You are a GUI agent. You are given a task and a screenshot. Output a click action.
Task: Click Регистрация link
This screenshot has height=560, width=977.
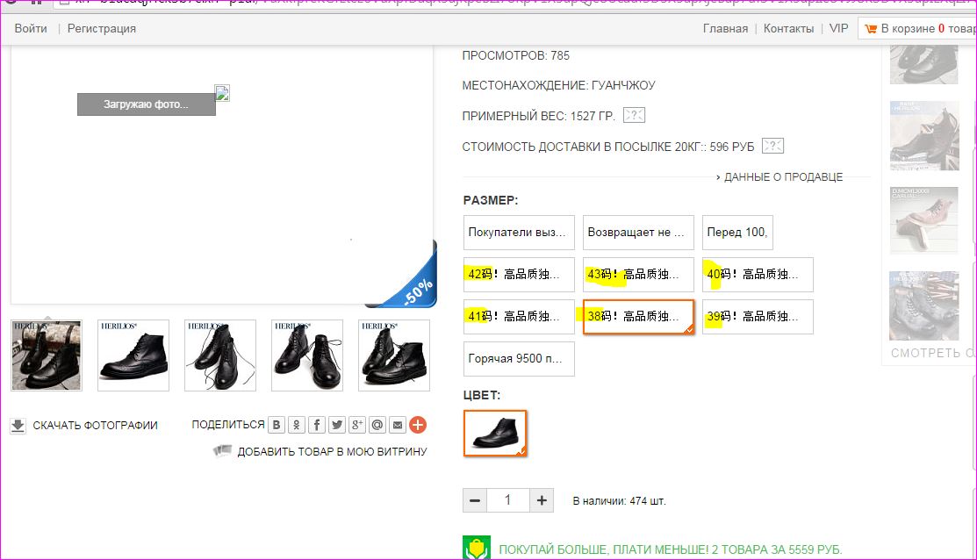click(x=102, y=29)
